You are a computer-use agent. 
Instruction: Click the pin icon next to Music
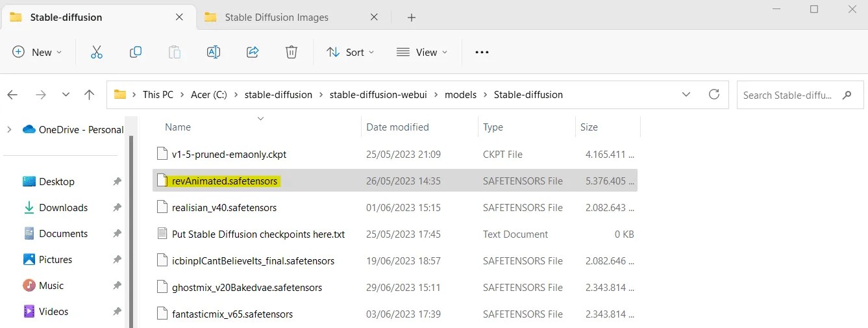click(117, 286)
